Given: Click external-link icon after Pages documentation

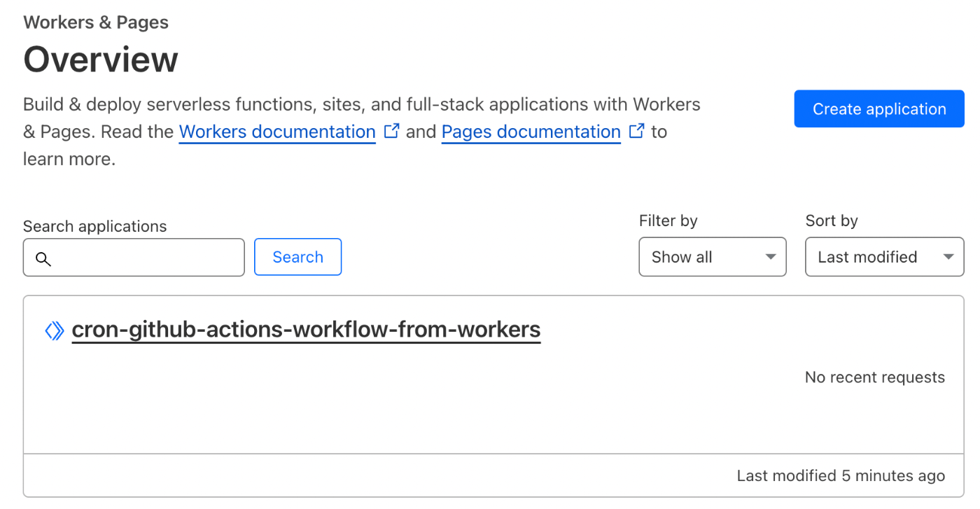Looking at the screenshot, I should coord(636,131).
